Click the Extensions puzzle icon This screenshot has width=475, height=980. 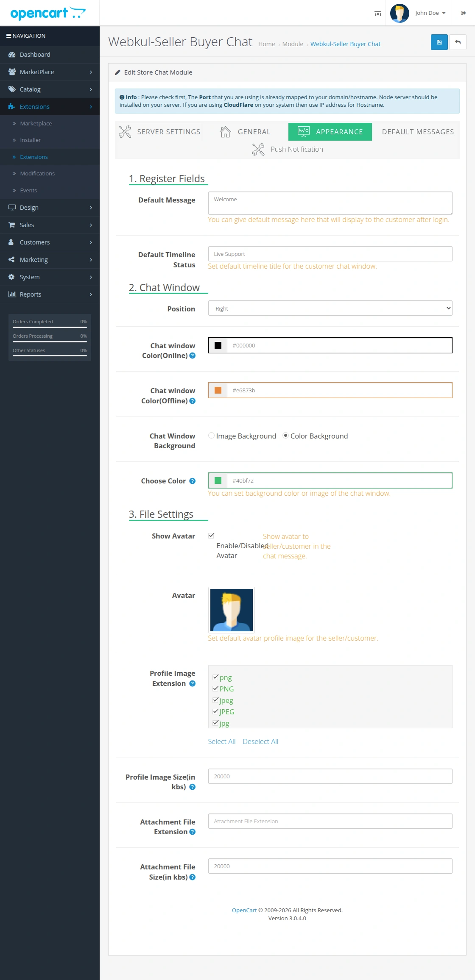click(11, 107)
